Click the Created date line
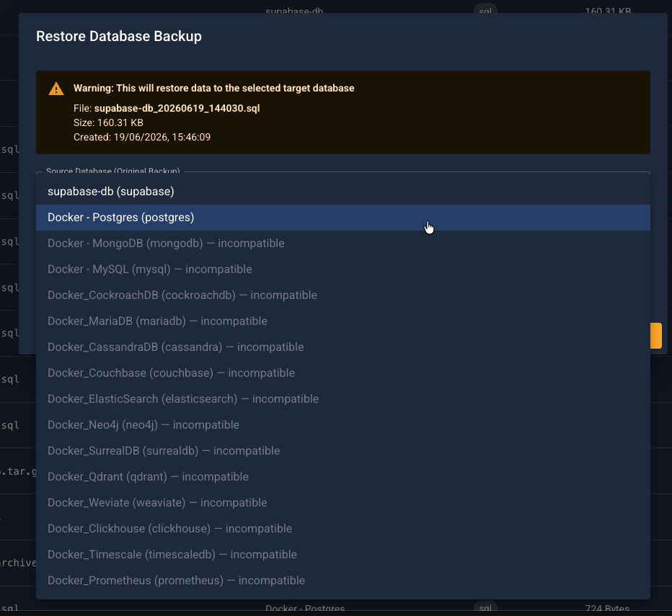This screenshot has width=672, height=616. click(x=142, y=137)
